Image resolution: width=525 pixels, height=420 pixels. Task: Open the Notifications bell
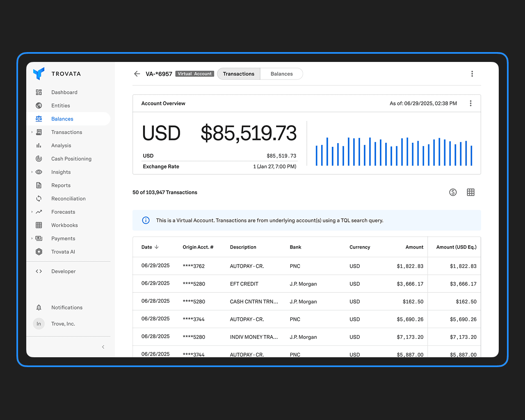[x=39, y=307]
